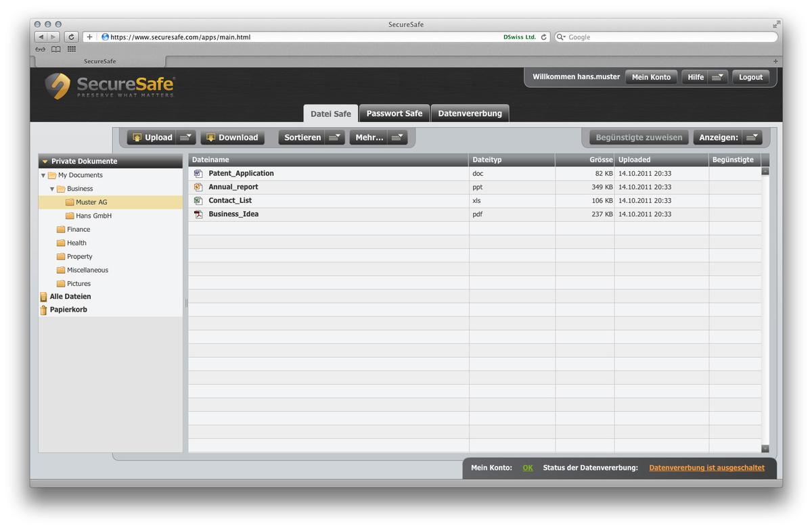
Task: Open the green OK account status link
Action: click(x=528, y=468)
